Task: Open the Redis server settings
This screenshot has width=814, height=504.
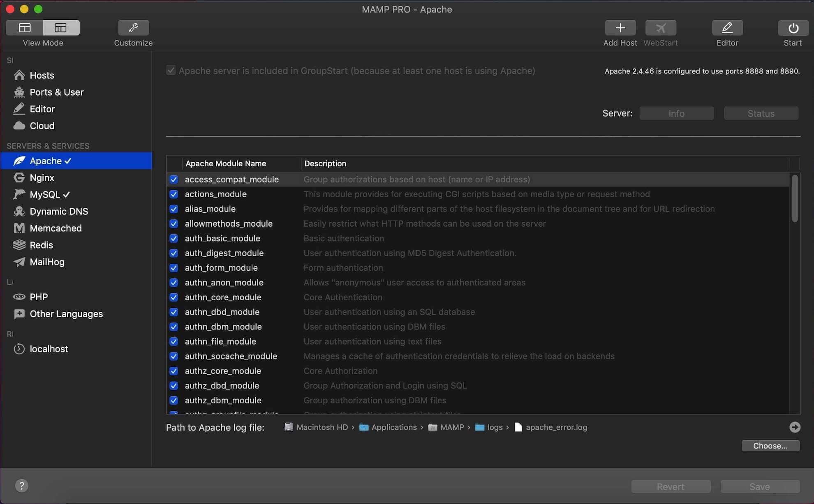Action: coord(41,245)
